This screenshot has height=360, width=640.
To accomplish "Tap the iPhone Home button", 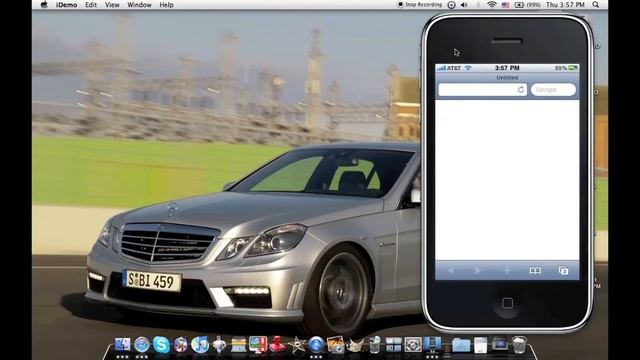I will pos(507,303).
